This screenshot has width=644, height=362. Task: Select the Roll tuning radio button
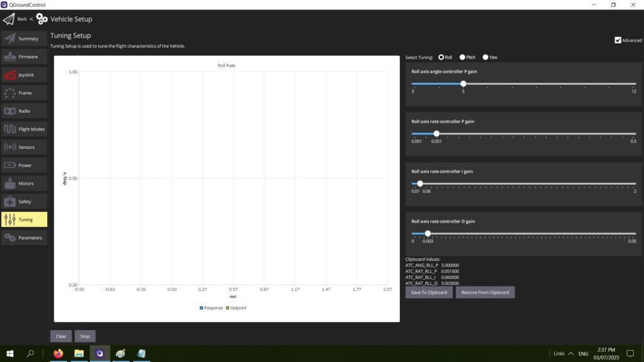(x=441, y=57)
